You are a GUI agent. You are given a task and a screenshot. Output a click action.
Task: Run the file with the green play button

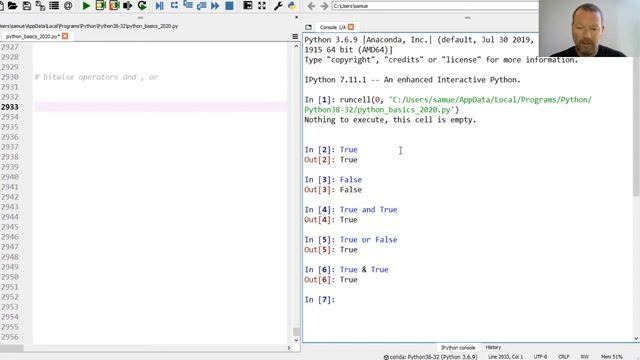[x=86, y=6]
